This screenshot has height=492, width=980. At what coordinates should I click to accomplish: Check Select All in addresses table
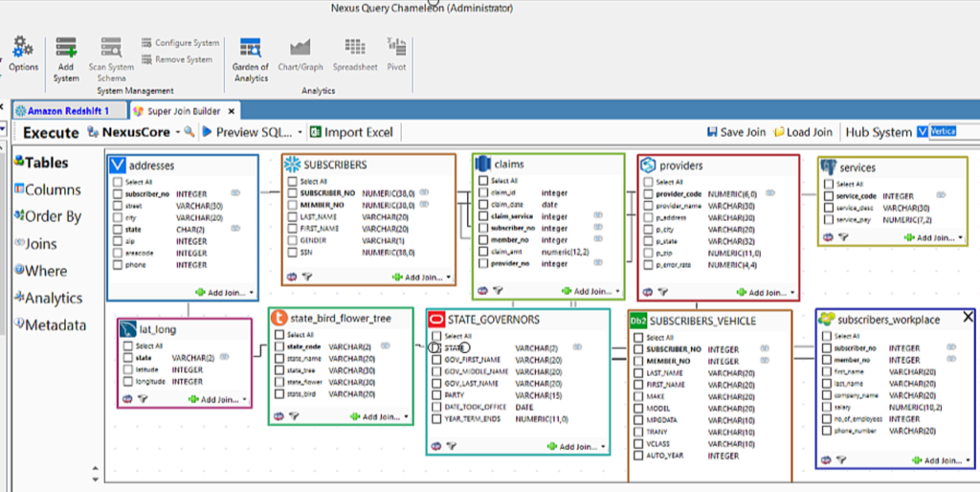[118, 182]
